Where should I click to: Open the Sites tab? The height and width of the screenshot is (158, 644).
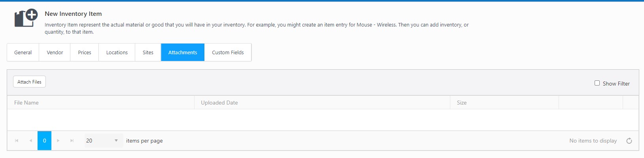pos(148,52)
